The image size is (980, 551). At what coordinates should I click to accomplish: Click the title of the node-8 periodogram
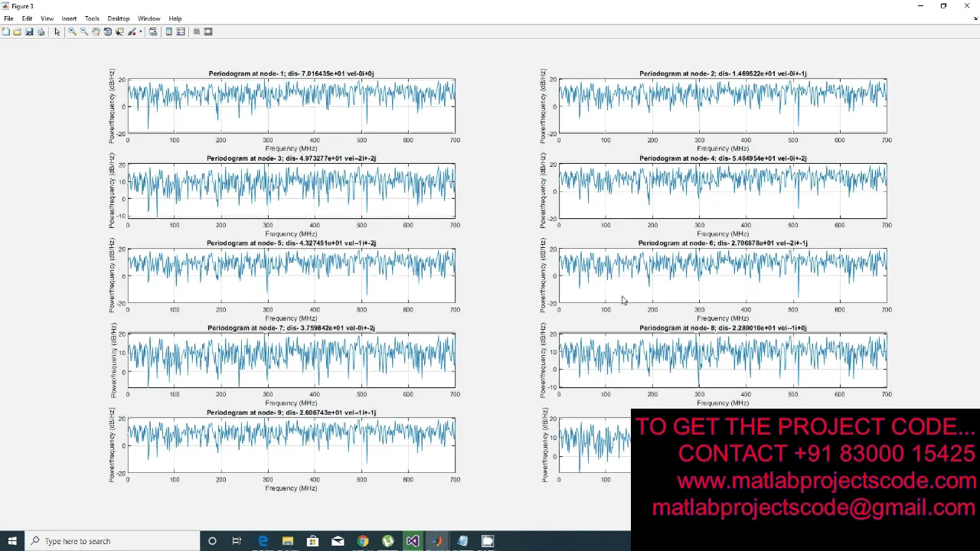[x=723, y=328]
